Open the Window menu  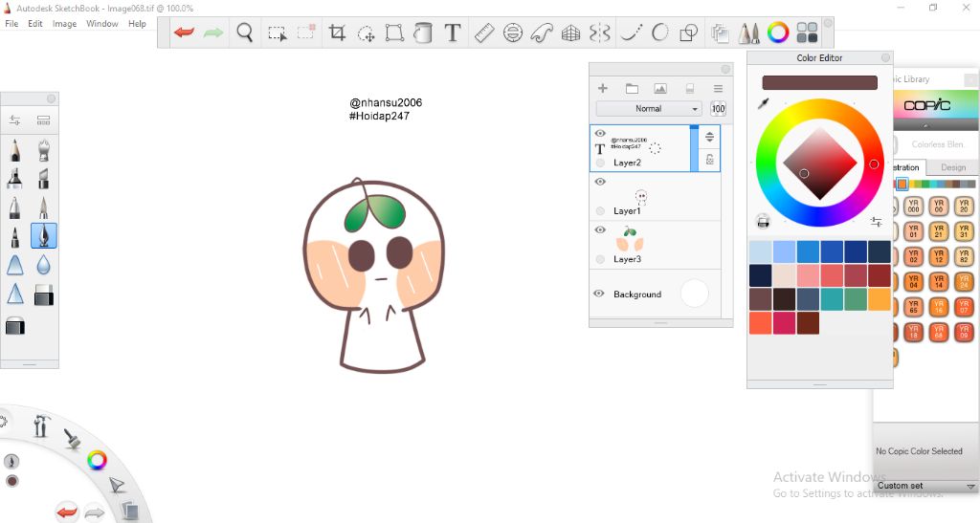(x=101, y=24)
